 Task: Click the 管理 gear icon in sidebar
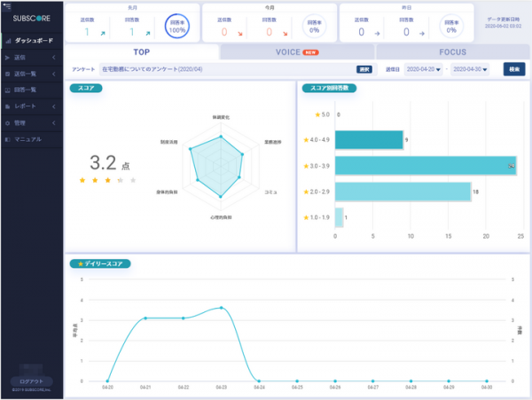point(7,123)
